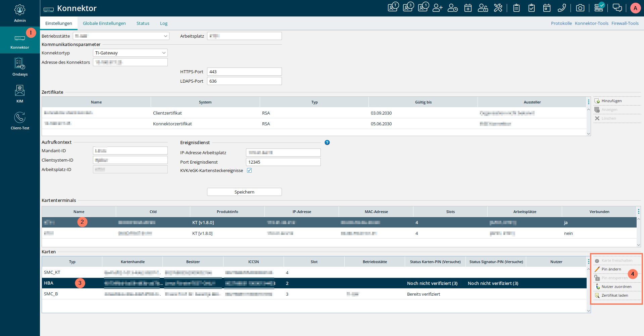Click the firewall status icon with checkmark
The width and height of the screenshot is (644, 336).
[x=599, y=7]
